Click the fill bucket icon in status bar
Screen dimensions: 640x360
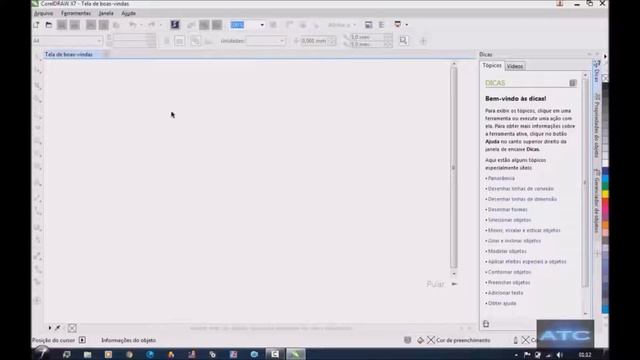click(x=420, y=340)
